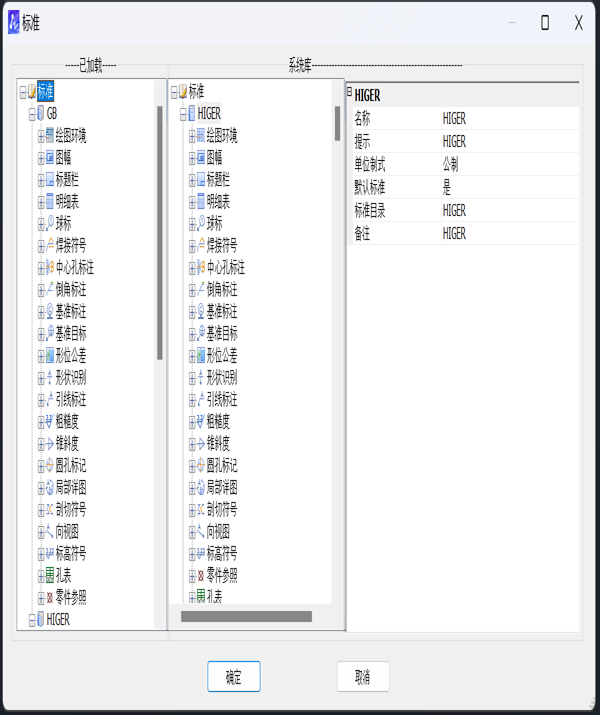Click 倒角标注 icon in loaded GB tree

(50, 289)
